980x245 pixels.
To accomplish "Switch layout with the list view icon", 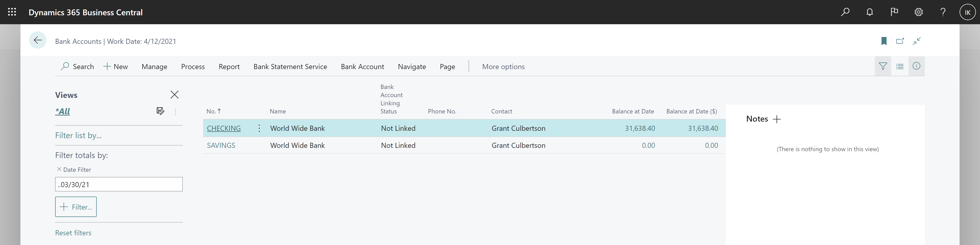I will pos(900,67).
